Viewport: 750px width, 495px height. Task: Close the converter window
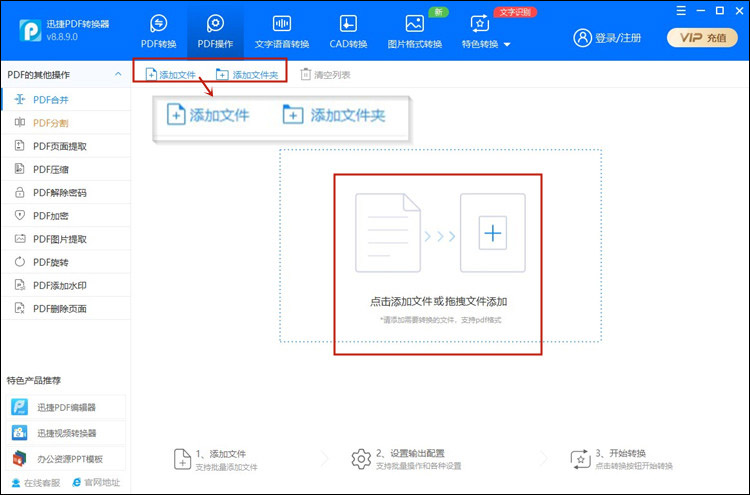click(739, 11)
